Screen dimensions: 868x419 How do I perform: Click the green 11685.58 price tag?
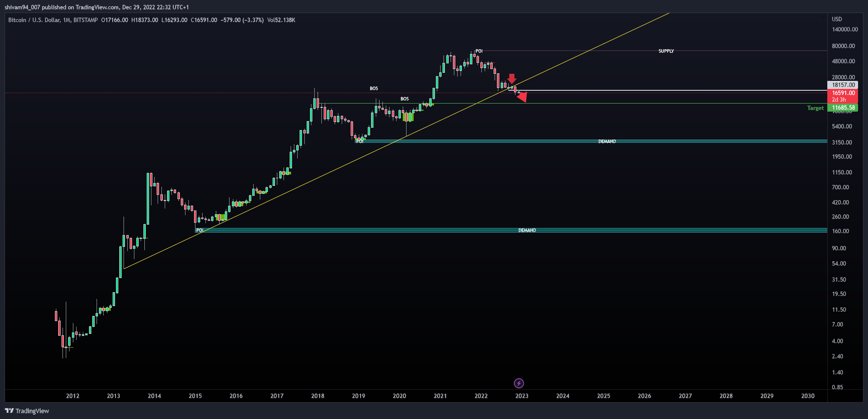point(843,108)
